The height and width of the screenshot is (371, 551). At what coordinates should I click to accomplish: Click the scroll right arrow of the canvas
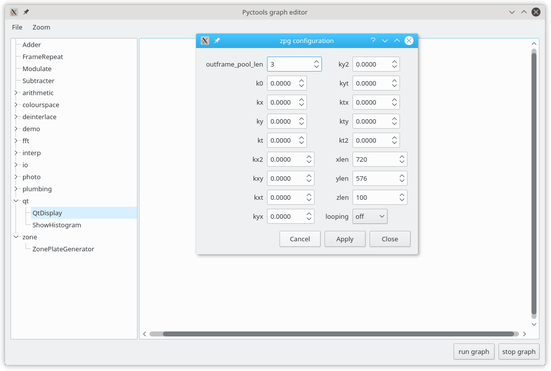pyautogui.click(x=524, y=334)
